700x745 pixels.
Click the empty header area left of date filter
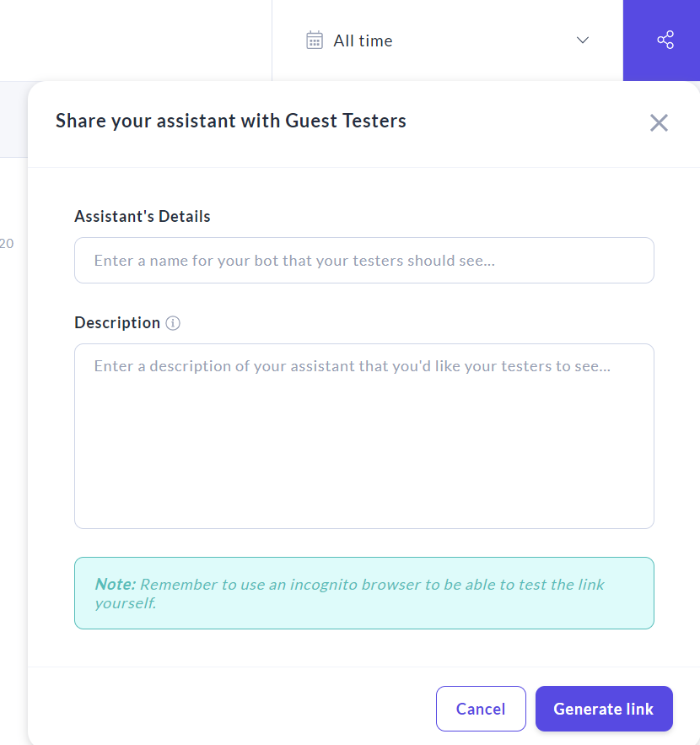[135, 40]
